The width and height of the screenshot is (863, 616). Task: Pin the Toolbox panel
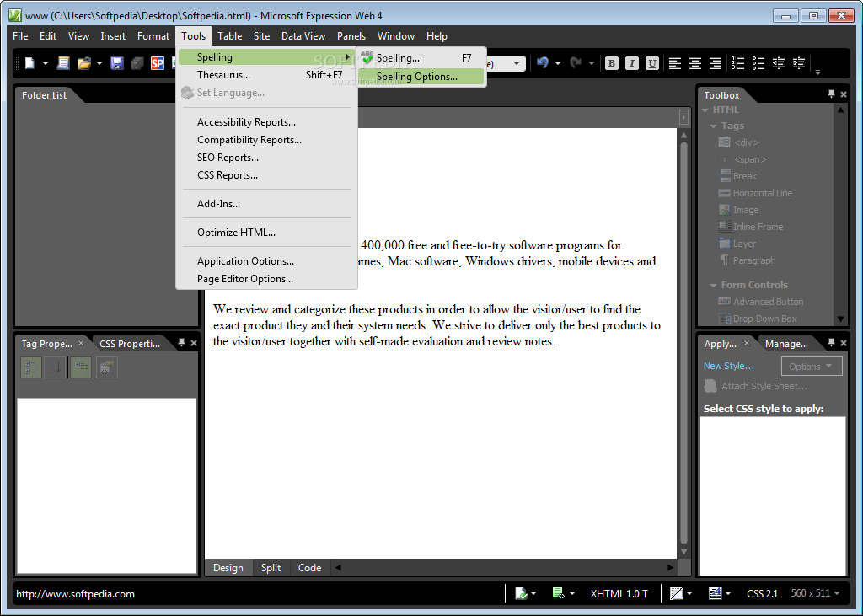[831, 94]
